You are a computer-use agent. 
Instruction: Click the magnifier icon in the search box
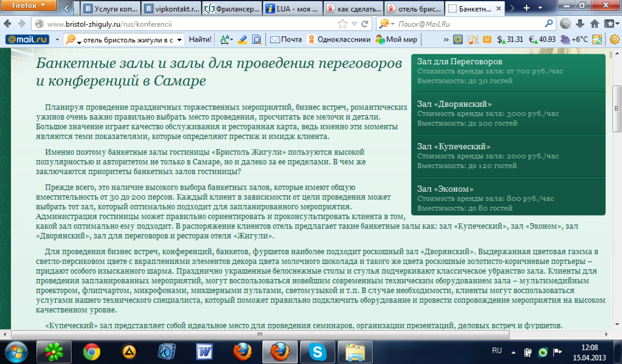549,23
